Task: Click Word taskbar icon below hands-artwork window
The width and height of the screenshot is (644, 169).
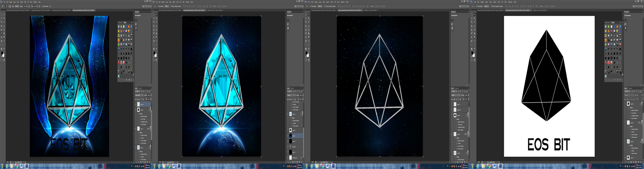Action: pyautogui.click(x=21, y=166)
